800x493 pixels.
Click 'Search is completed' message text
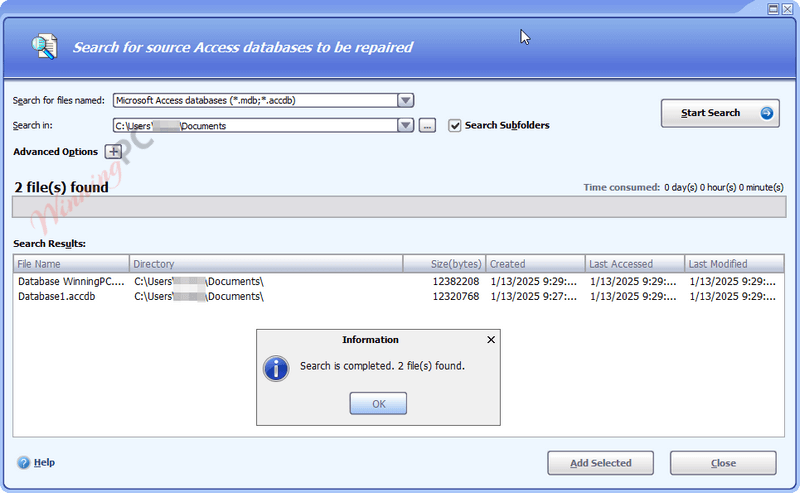click(x=382, y=366)
